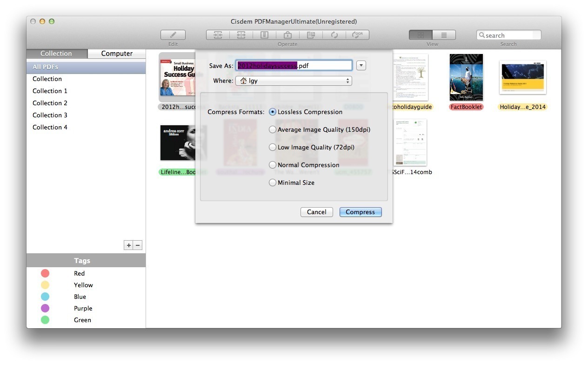Open the Merge PDFs tool
Viewport: 588px width, 365px height.
[218, 35]
